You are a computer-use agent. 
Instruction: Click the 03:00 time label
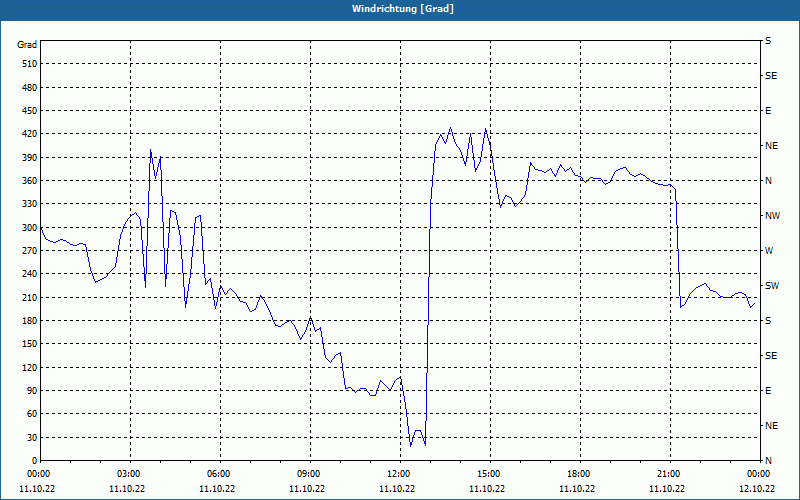[x=130, y=474]
